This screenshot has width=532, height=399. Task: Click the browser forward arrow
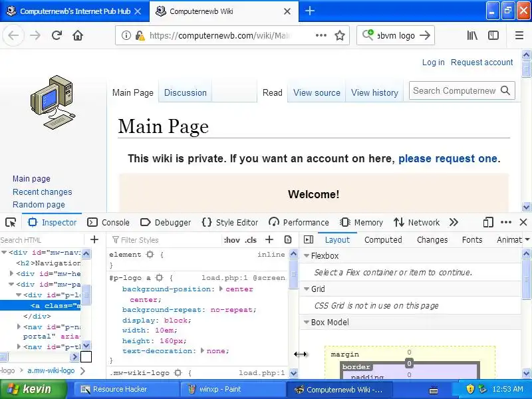35,35
